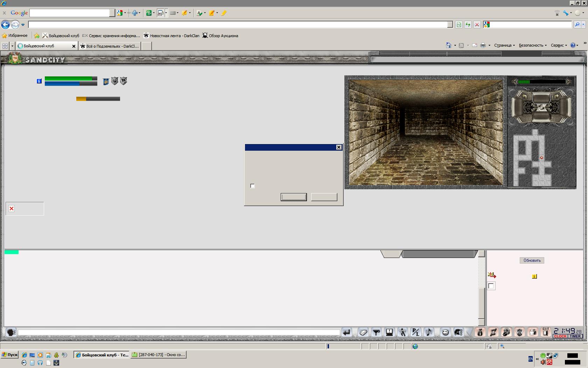Viewport: 588px width, 368px height.
Task: Click the right button in the dialog
Action: click(x=324, y=197)
